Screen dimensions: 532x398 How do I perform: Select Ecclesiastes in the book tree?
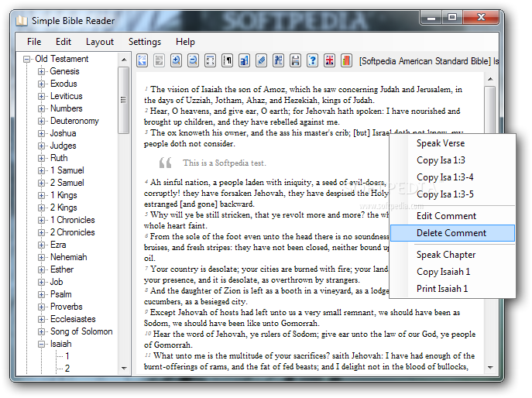(73, 319)
